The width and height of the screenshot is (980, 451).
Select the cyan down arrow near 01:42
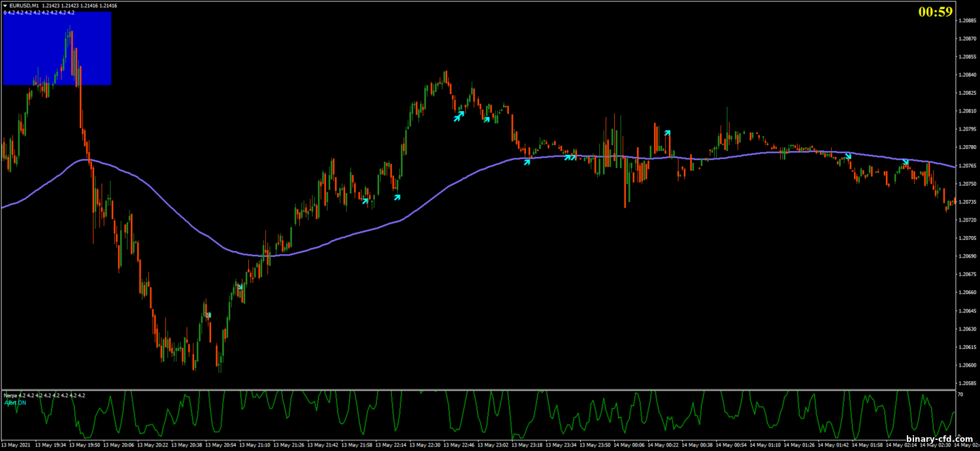click(x=849, y=156)
